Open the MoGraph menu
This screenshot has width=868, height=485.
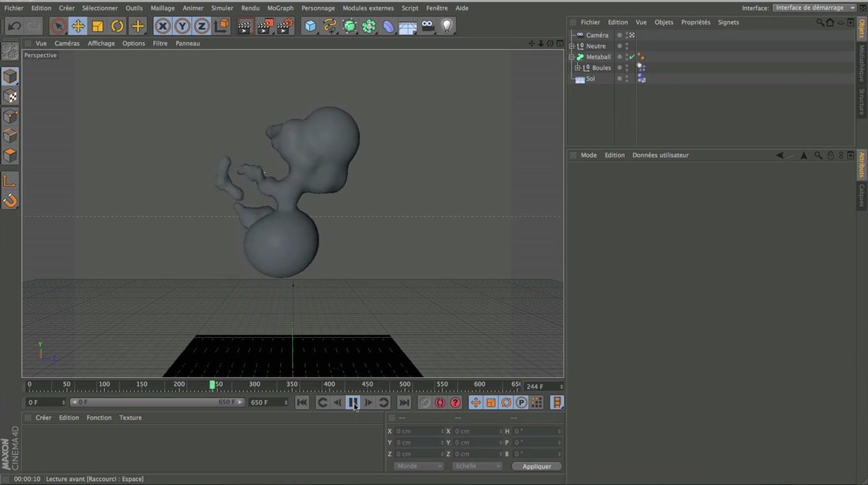280,8
